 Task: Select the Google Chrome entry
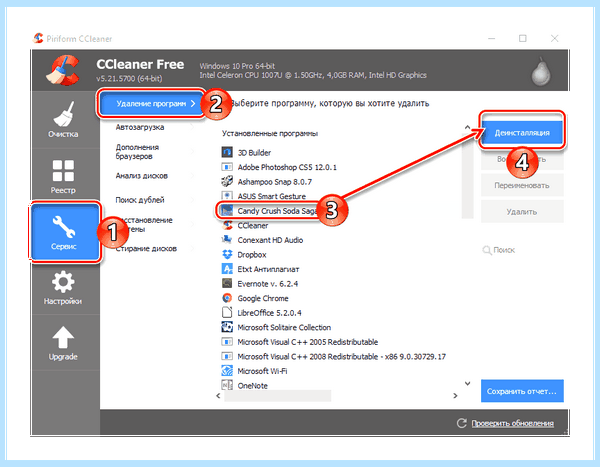[263, 298]
